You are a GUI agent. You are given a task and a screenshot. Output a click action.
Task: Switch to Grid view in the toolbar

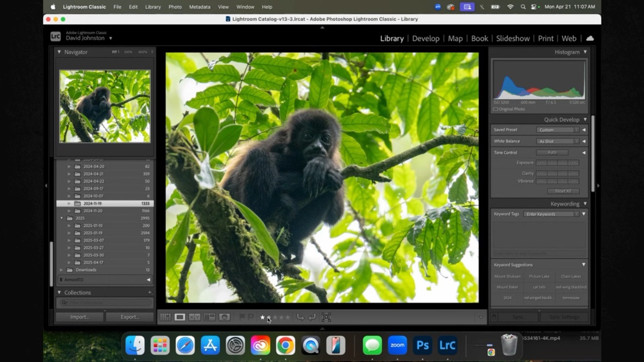tap(165, 317)
